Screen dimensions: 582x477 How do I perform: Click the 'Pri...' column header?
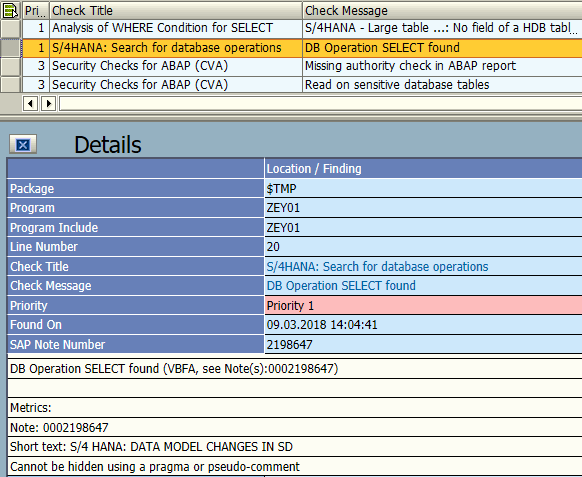click(36, 10)
